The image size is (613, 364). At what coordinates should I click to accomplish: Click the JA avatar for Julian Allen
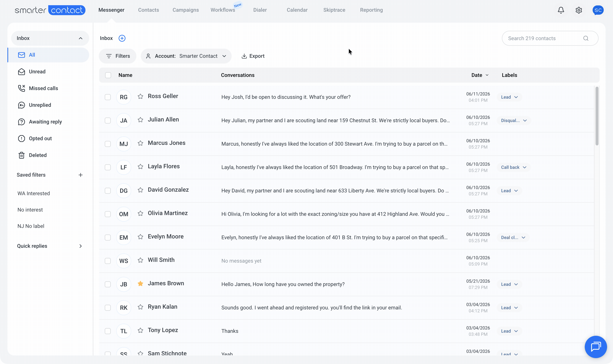[x=124, y=120]
